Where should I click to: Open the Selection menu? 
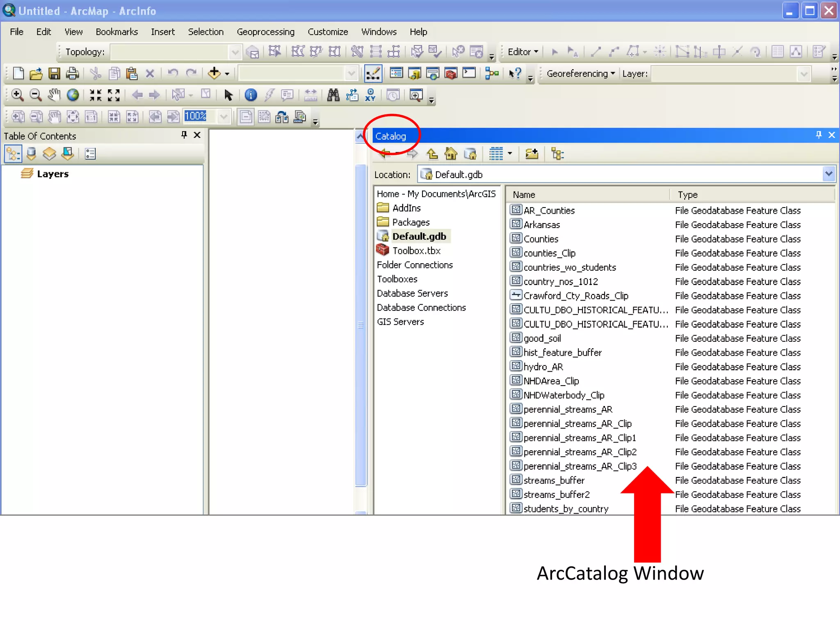point(205,32)
